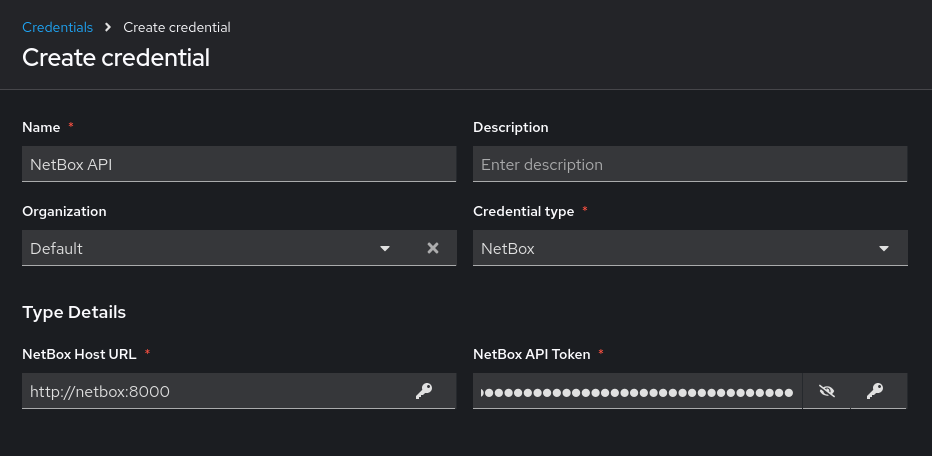Click the key icon in NetBox Host URL
The width and height of the screenshot is (932, 456).
point(424,391)
